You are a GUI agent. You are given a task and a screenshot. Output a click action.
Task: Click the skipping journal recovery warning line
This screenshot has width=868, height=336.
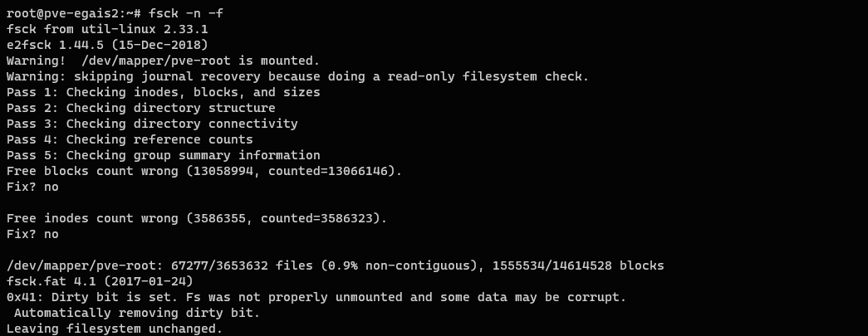coord(297,77)
